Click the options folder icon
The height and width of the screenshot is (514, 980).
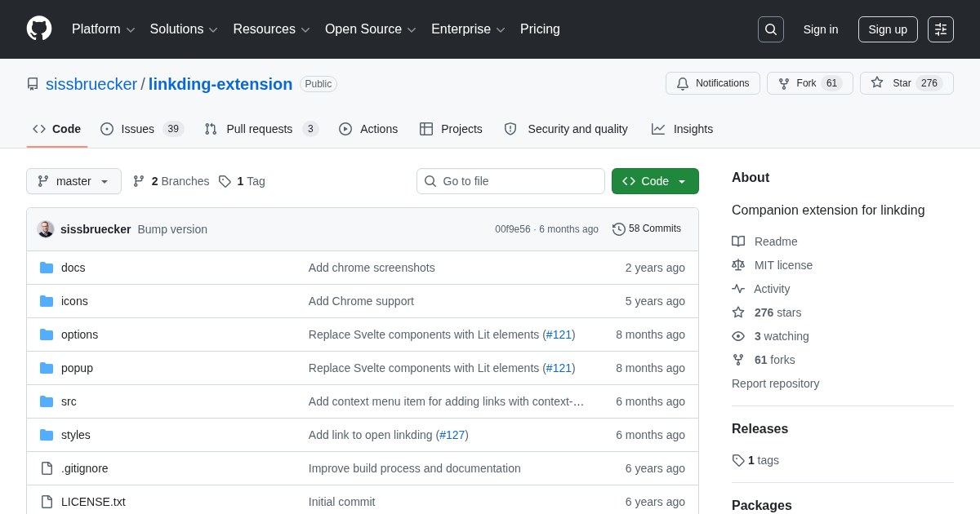click(x=47, y=335)
